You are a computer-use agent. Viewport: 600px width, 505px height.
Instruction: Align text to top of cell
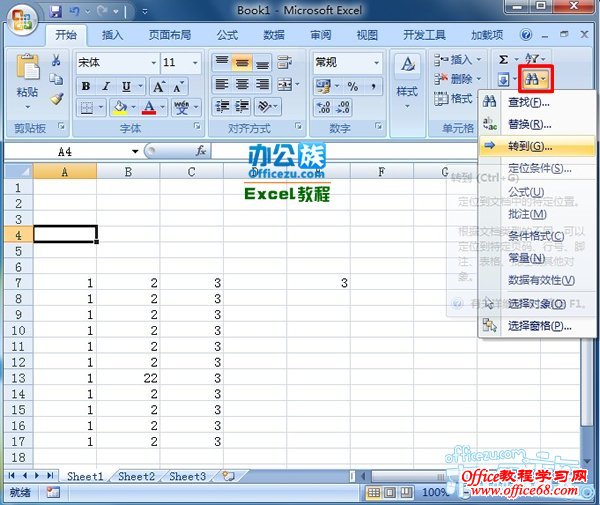(x=222, y=62)
